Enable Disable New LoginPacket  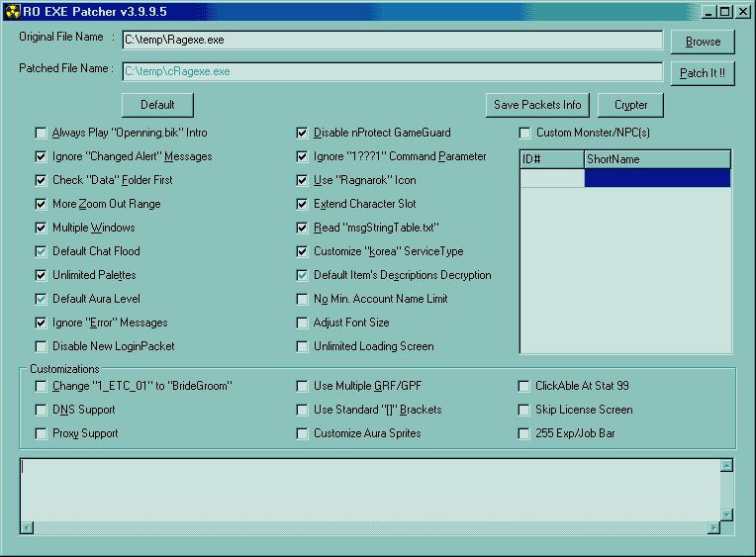point(41,346)
